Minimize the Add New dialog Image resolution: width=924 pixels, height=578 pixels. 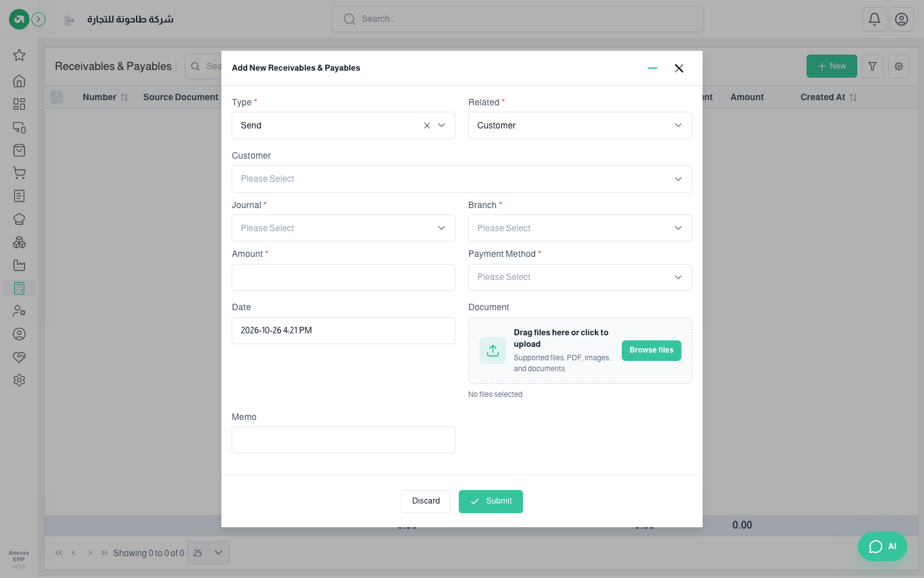click(x=653, y=68)
